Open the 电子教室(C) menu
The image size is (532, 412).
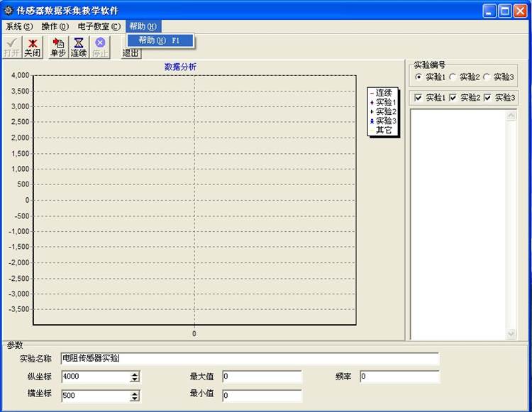pyautogui.click(x=99, y=26)
